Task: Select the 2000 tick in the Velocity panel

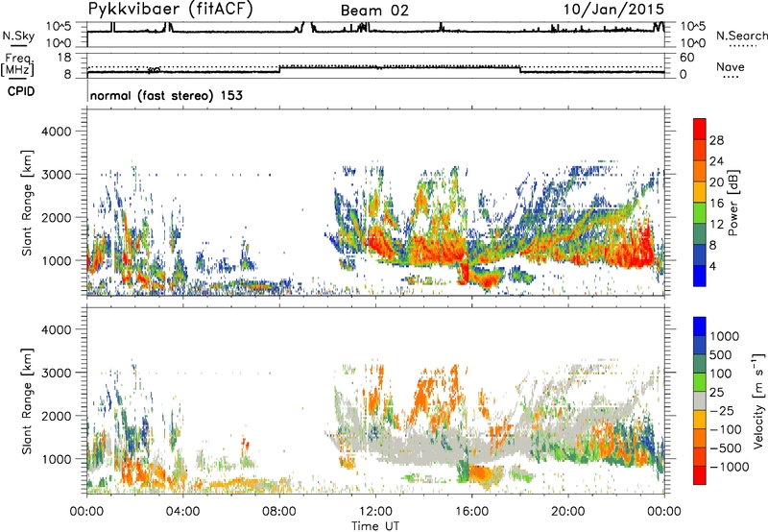Action: [57, 416]
